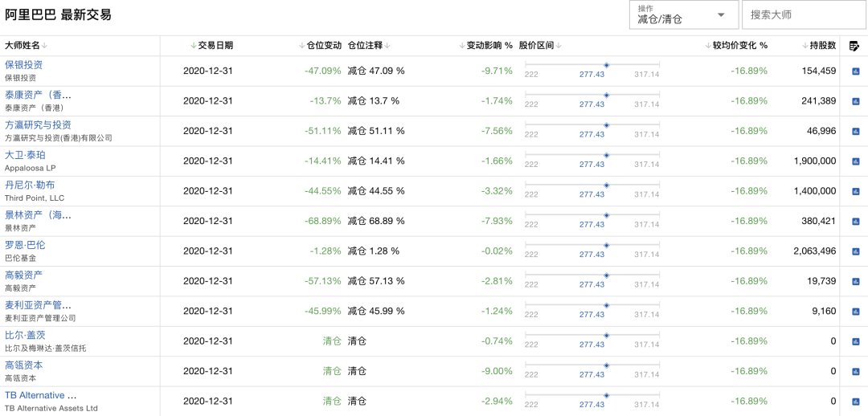This screenshot has height=416, width=868.
Task: Click 比尔及梅琳达·盖茨信托 firm name
Action: pyautogui.click(x=45, y=349)
